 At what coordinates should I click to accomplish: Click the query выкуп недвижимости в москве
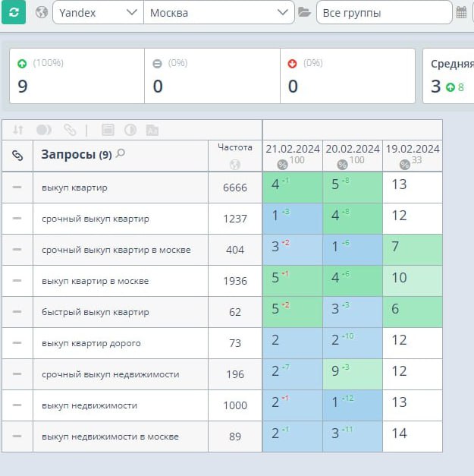click(x=111, y=437)
